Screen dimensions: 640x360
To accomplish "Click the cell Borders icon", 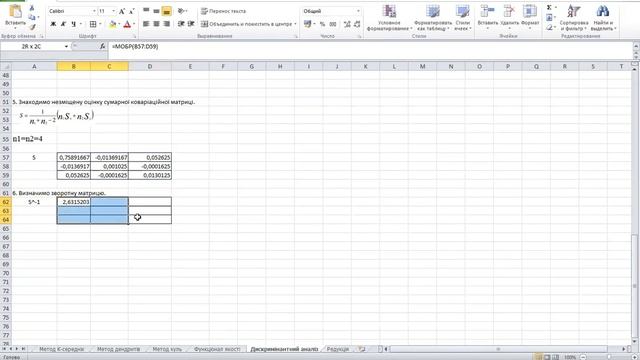I will coord(93,24).
